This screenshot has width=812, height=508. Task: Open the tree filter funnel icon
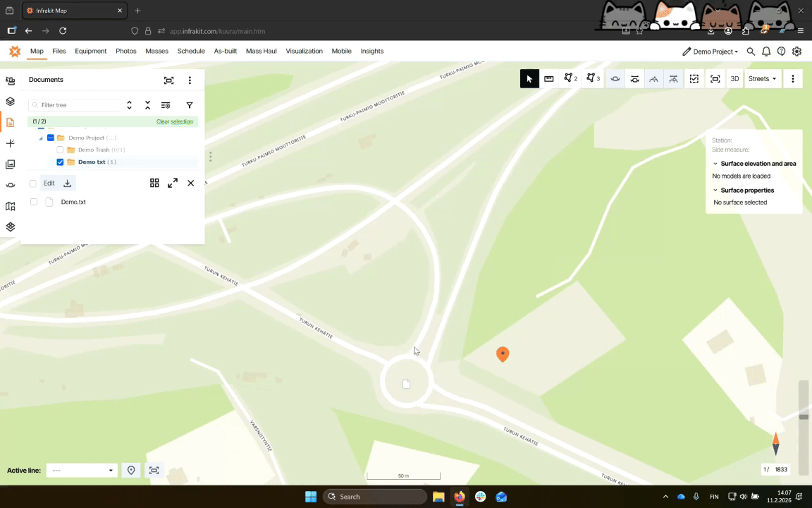pyautogui.click(x=190, y=105)
